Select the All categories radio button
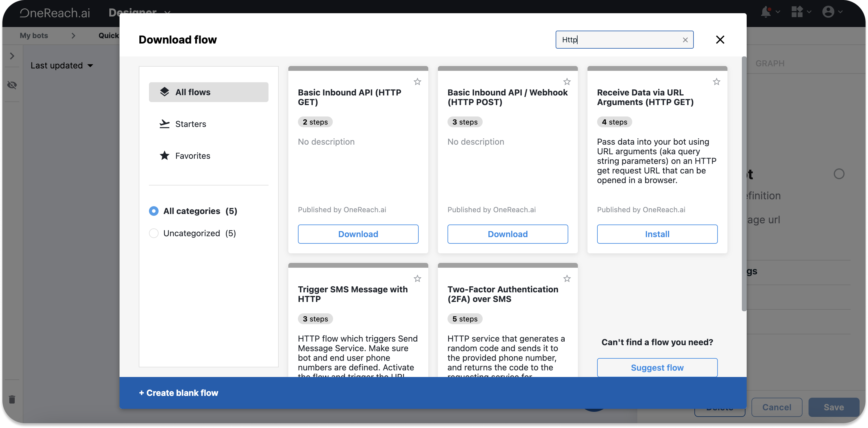This screenshot has height=428, width=868. [154, 211]
